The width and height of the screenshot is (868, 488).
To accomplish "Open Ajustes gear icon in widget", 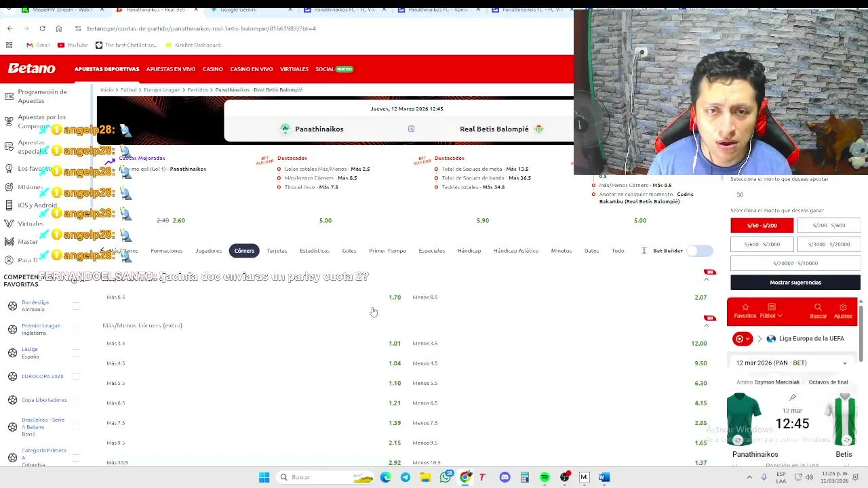I will pyautogui.click(x=843, y=307).
